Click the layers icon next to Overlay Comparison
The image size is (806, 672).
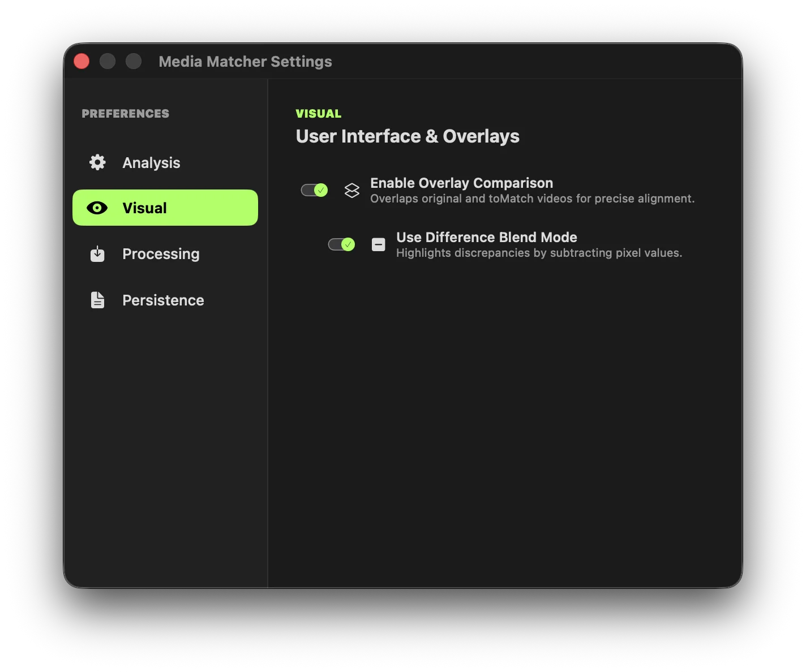[352, 191]
